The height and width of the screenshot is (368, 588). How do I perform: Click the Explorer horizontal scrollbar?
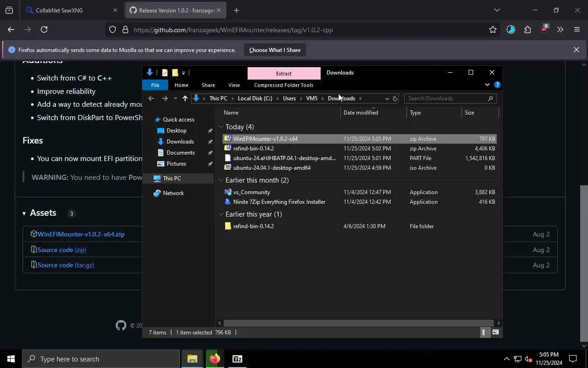point(359,323)
